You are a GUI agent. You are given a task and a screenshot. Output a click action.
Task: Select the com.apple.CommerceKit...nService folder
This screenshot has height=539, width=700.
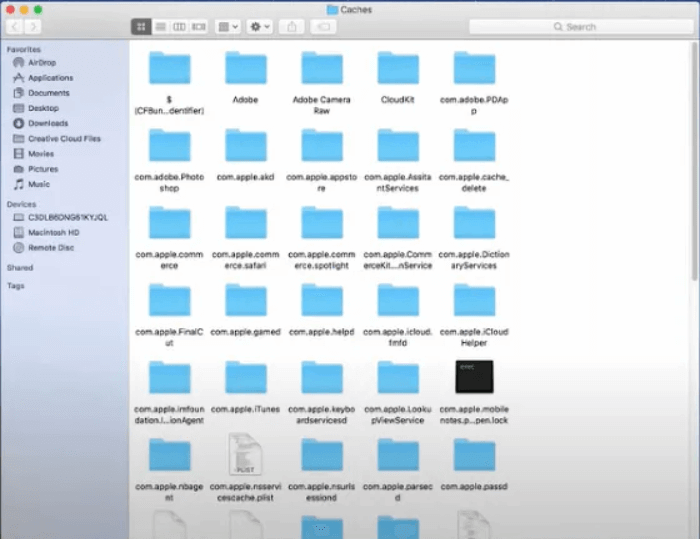click(398, 223)
